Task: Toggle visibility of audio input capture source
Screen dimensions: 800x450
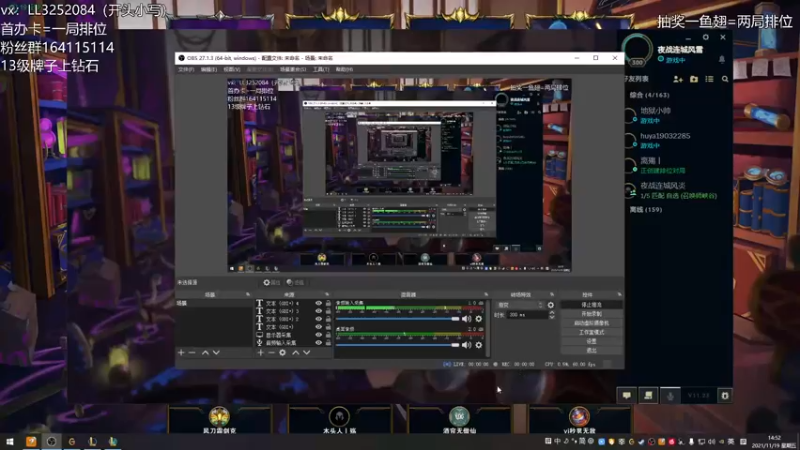Action: [x=319, y=343]
